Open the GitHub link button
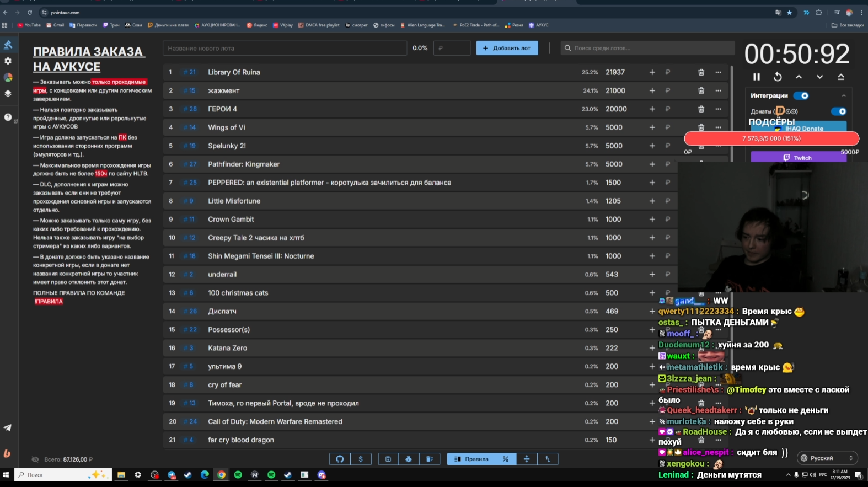 pyautogui.click(x=340, y=459)
